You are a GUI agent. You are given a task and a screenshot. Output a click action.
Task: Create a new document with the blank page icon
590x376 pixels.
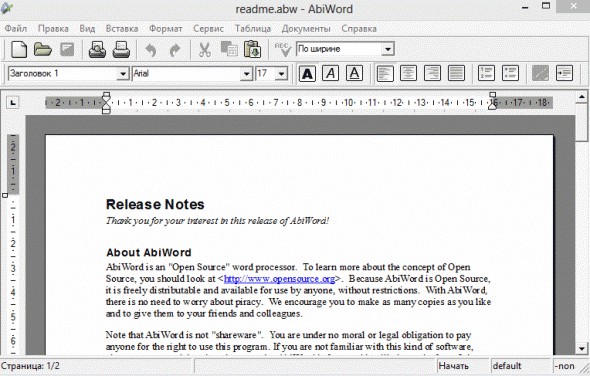click(19, 49)
